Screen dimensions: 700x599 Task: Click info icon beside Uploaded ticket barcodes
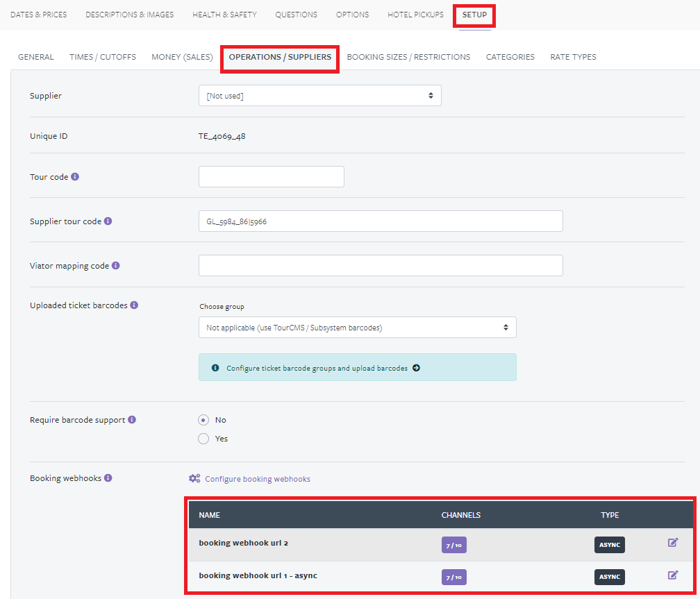click(134, 305)
